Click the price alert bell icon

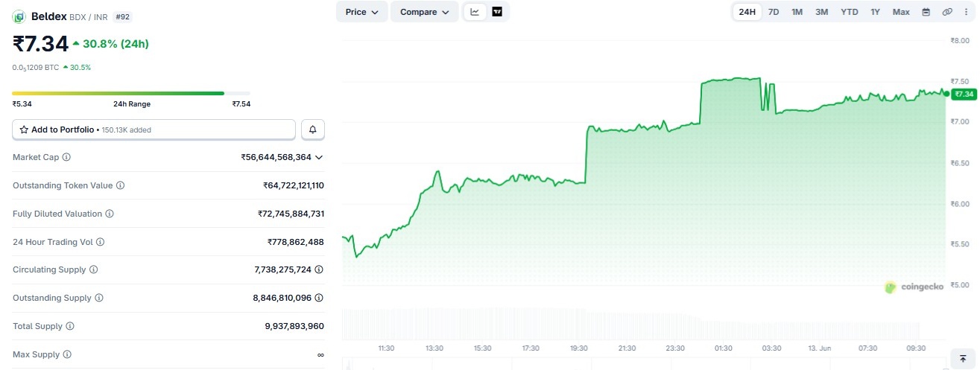[x=313, y=130]
